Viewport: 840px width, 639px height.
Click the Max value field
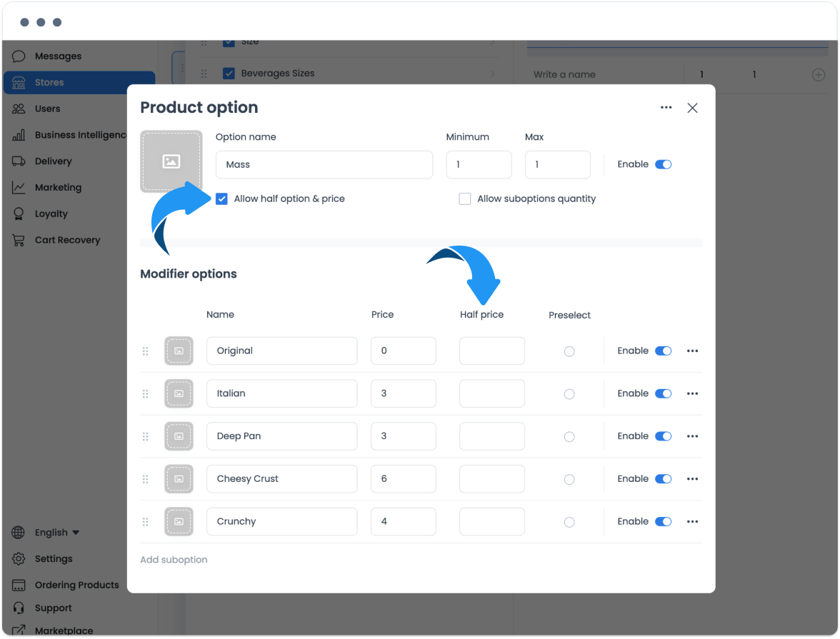pos(558,164)
